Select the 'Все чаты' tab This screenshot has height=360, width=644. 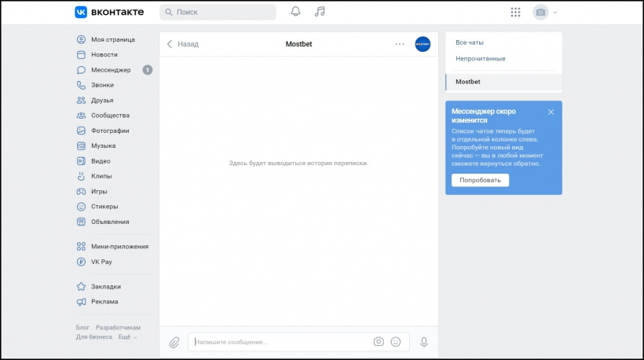[x=470, y=42]
